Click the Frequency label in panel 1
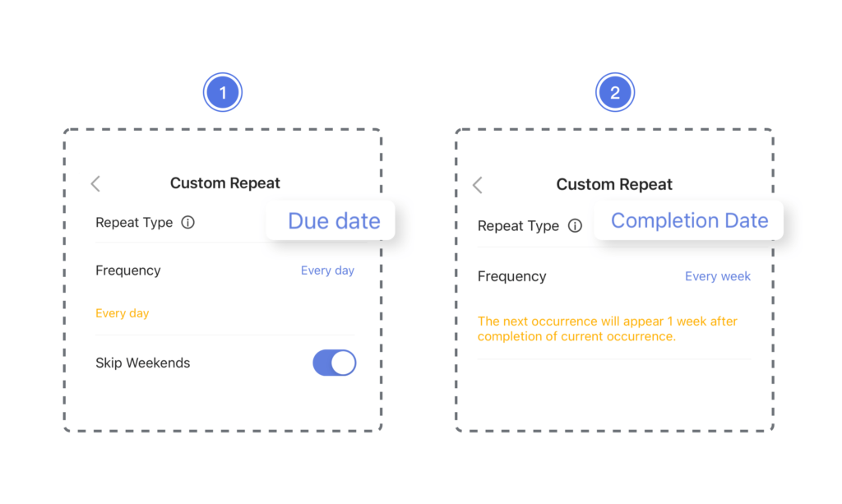The height and width of the screenshot is (504, 842). (128, 270)
